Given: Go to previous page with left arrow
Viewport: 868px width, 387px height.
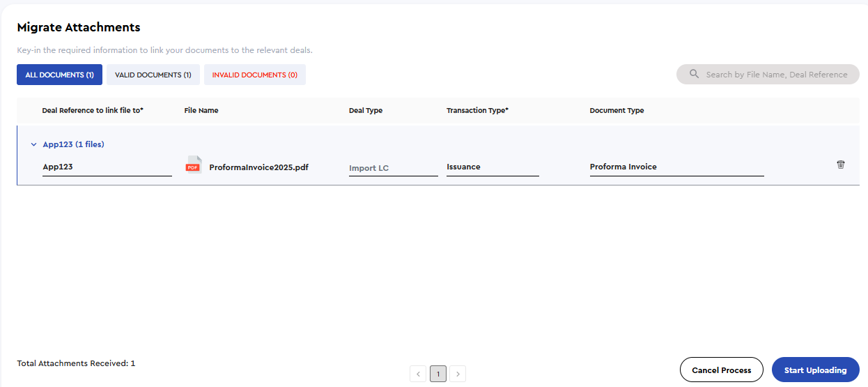Looking at the screenshot, I should click(418, 374).
